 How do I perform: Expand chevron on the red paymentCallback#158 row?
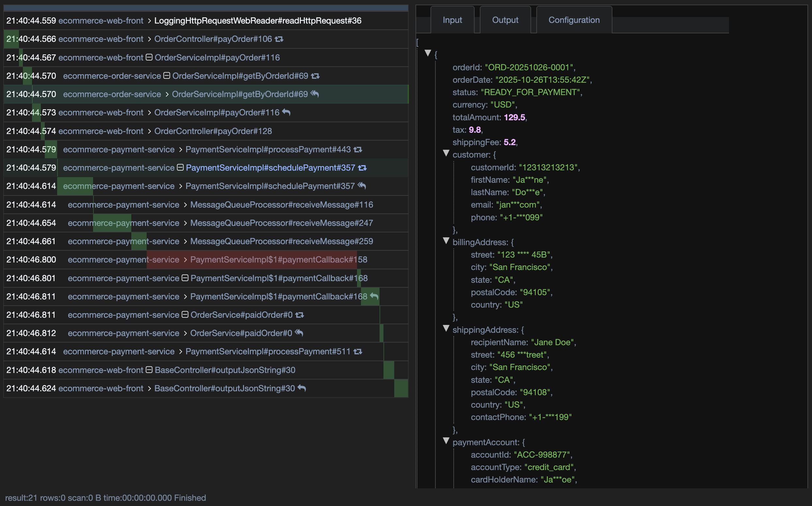coord(185,260)
